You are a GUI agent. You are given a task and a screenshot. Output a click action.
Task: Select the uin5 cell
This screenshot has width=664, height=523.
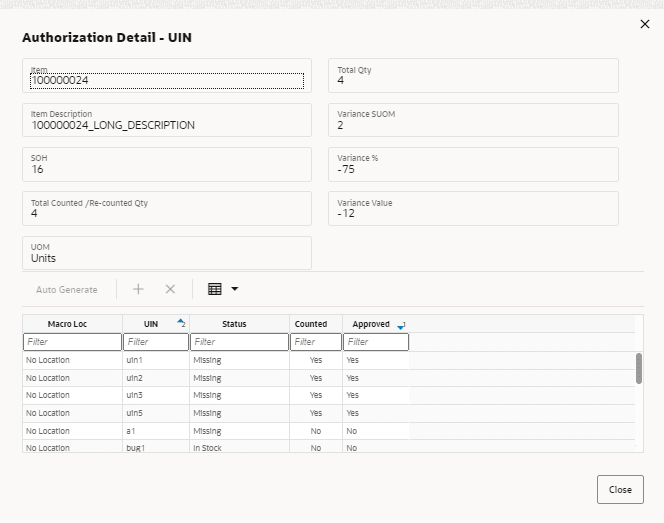(x=156, y=413)
